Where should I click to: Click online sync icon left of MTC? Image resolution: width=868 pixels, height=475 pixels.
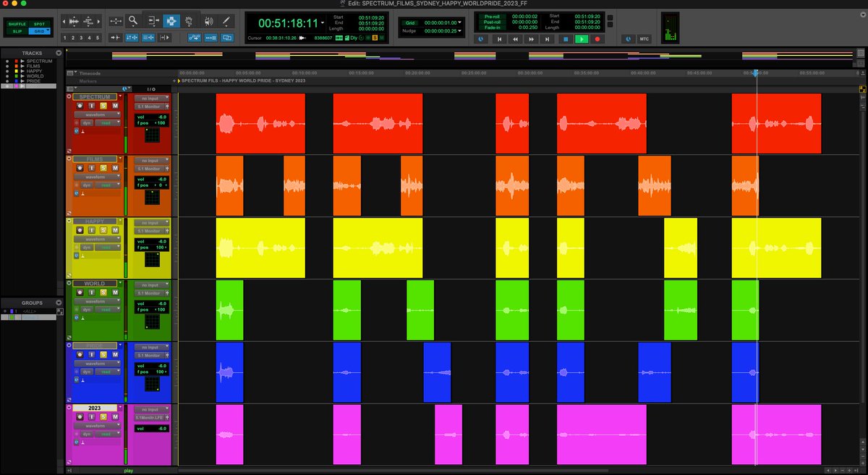click(x=628, y=39)
